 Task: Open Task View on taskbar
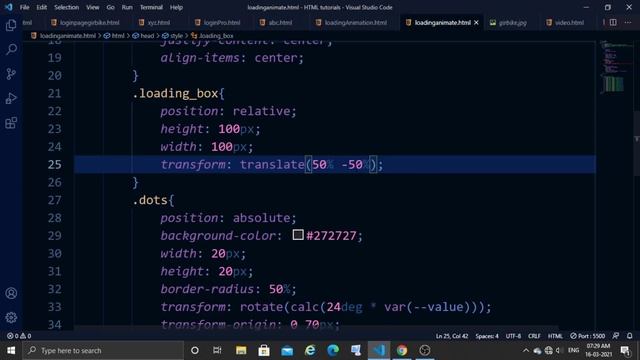click(x=217, y=350)
